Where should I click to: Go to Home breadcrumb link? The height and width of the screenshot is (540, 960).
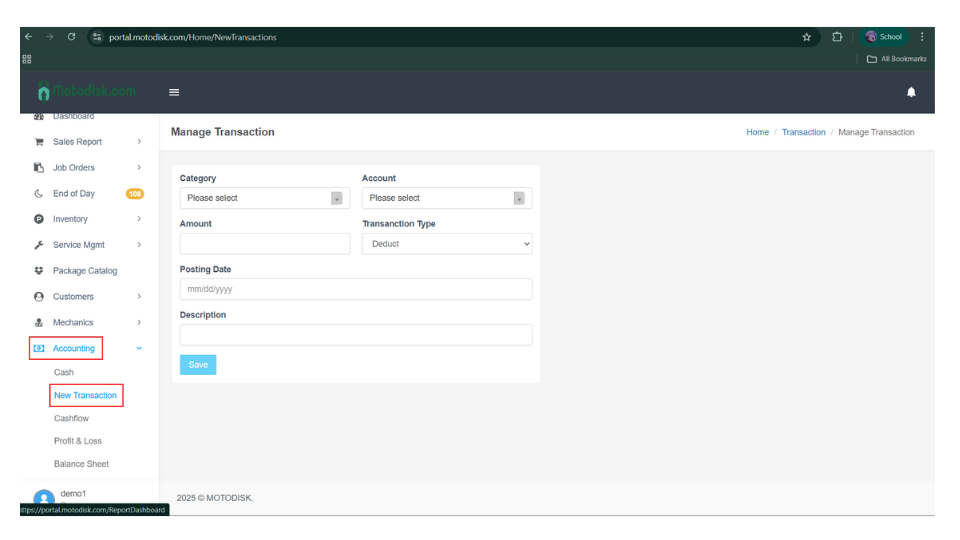click(757, 132)
